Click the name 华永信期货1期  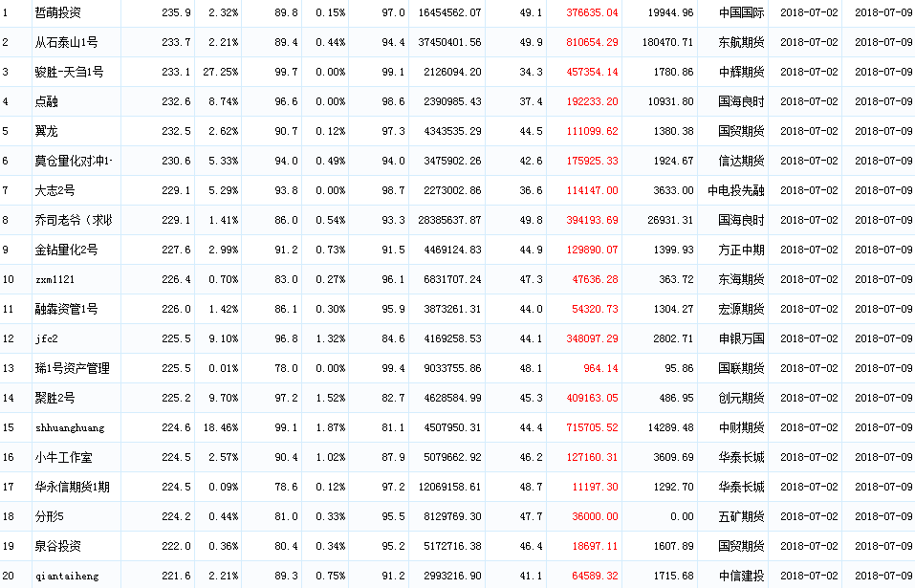point(72,487)
